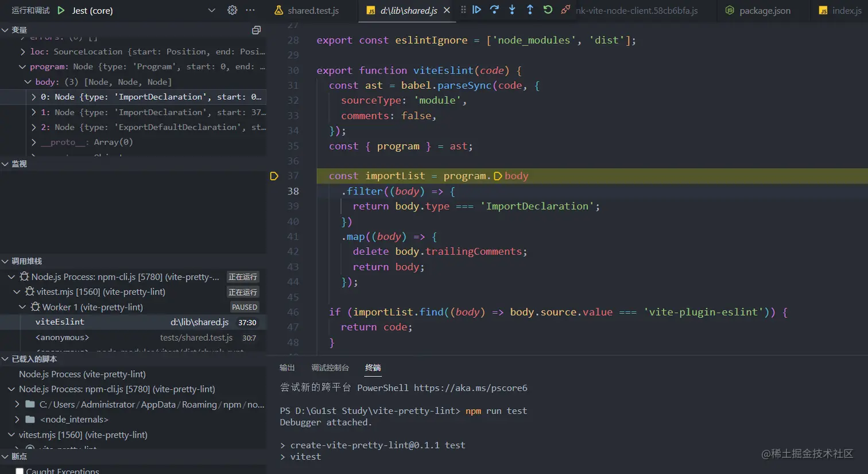Click the JS icon on the shared.js tab

click(x=371, y=10)
